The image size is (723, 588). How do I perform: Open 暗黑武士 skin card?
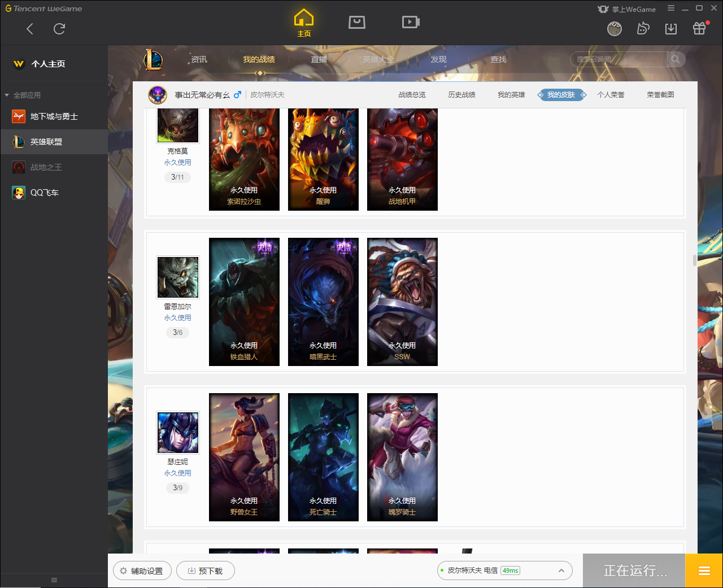(x=323, y=302)
